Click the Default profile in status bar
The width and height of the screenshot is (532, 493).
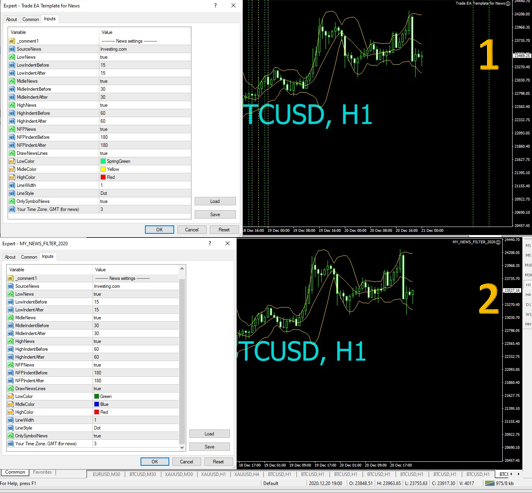click(x=271, y=483)
